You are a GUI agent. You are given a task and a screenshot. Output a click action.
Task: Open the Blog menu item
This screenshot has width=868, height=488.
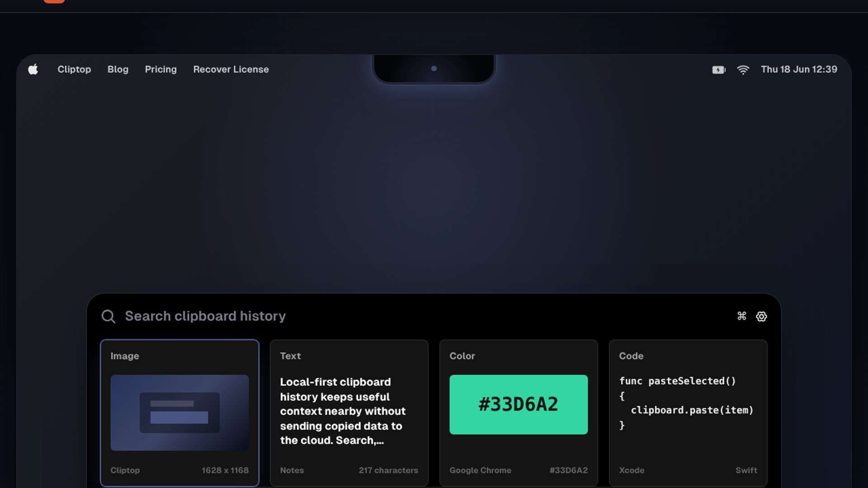pos(118,69)
